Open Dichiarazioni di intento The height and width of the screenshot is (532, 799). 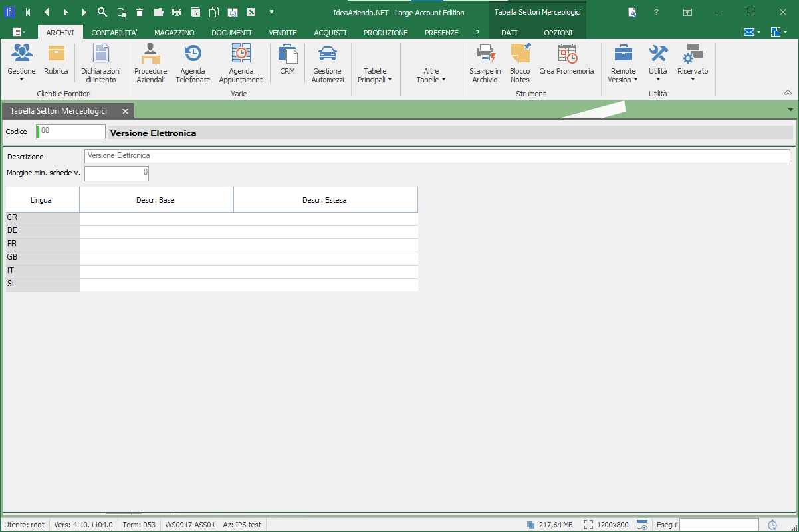tap(101, 63)
